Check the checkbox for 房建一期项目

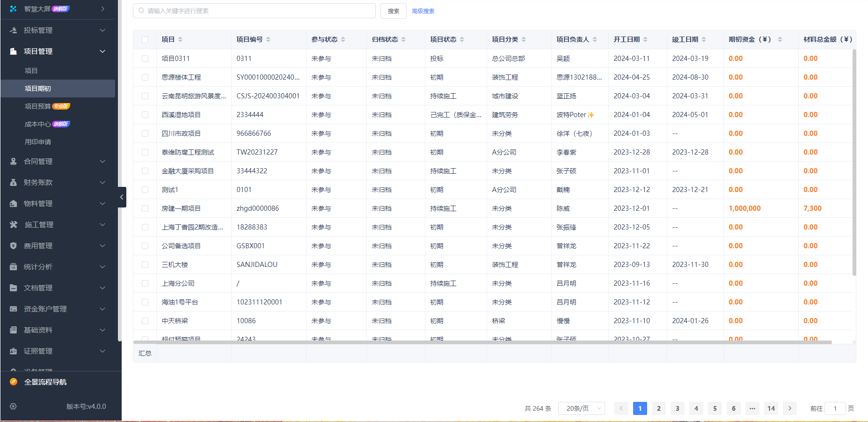pos(145,208)
